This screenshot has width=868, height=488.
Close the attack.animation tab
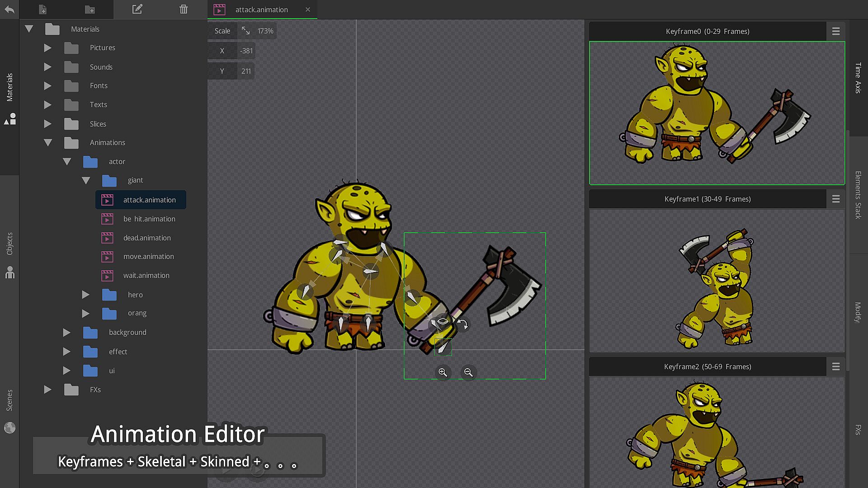pos(308,9)
